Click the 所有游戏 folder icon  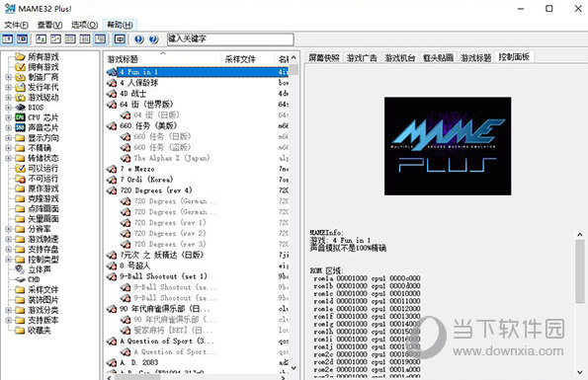[20, 57]
